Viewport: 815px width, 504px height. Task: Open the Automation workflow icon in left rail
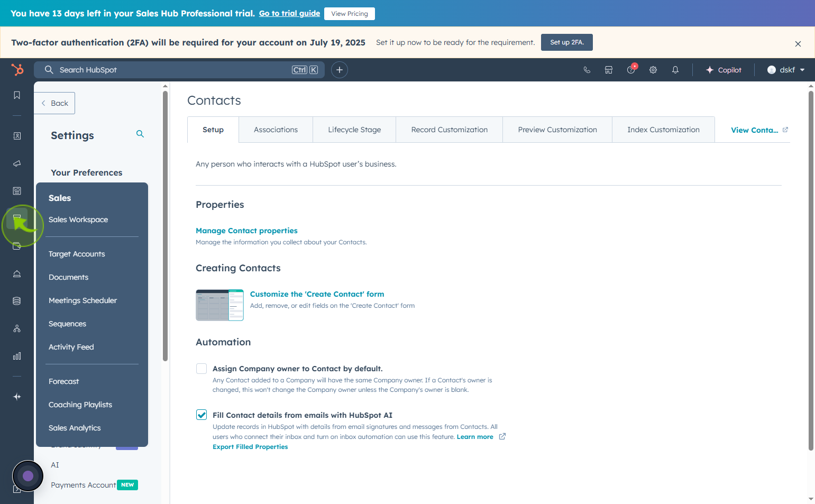pos(17,328)
